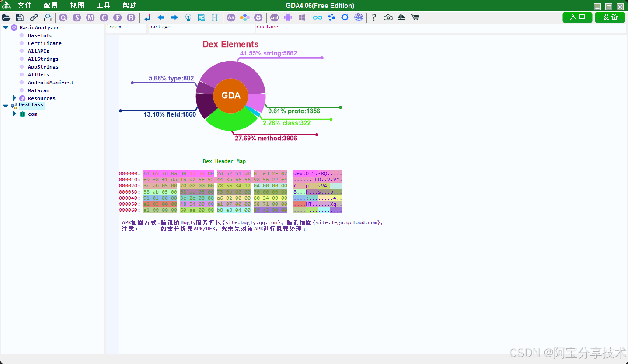Click the refresh tray toolbar icon

48,17
